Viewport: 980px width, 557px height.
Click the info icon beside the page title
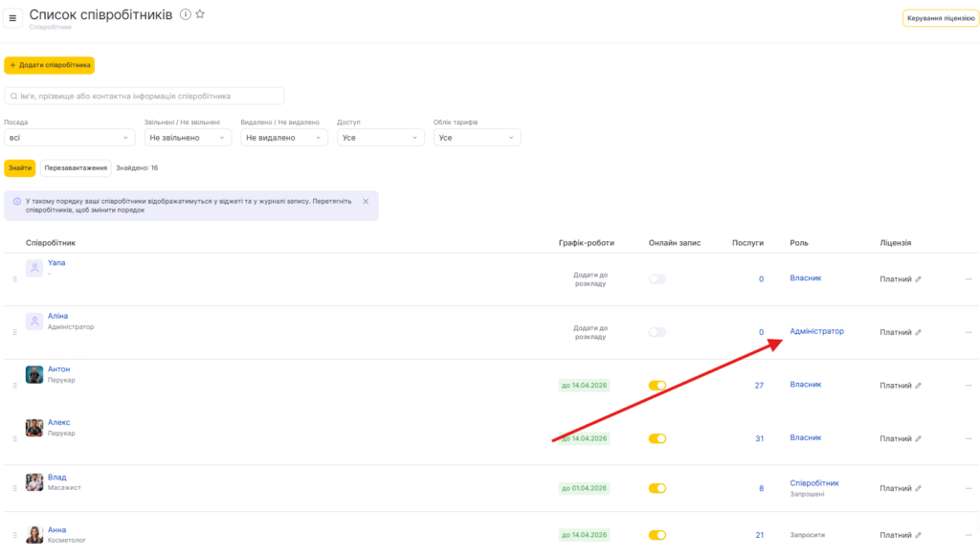click(186, 14)
